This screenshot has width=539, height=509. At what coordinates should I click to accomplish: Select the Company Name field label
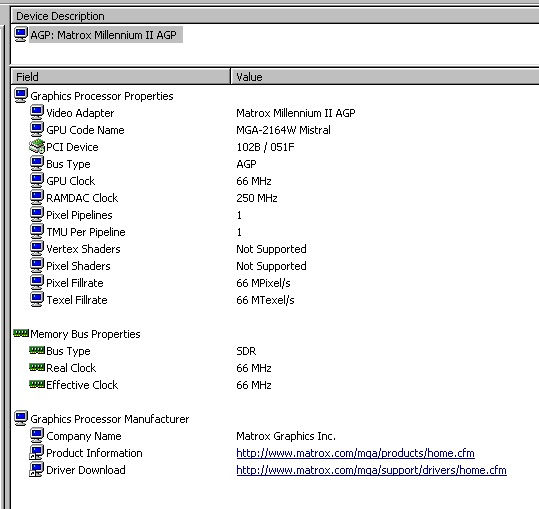coord(84,436)
